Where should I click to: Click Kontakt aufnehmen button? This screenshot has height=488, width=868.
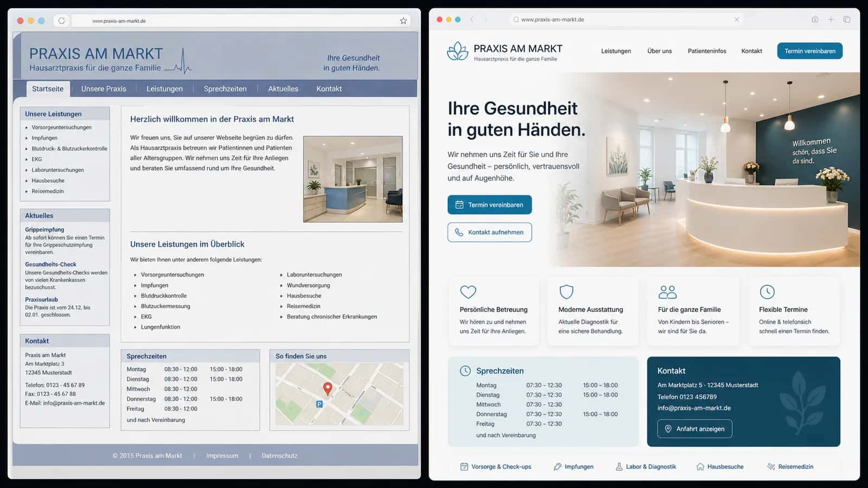pos(489,232)
